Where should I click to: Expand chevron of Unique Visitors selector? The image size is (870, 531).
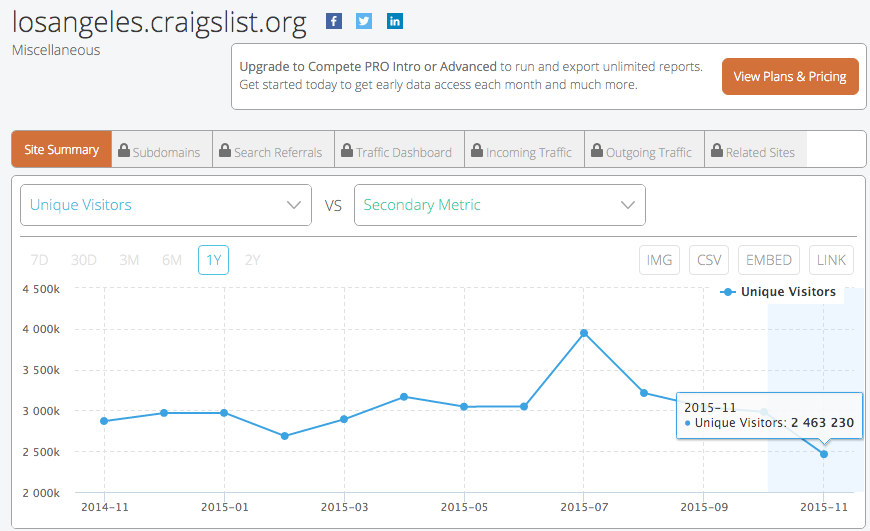(x=294, y=205)
